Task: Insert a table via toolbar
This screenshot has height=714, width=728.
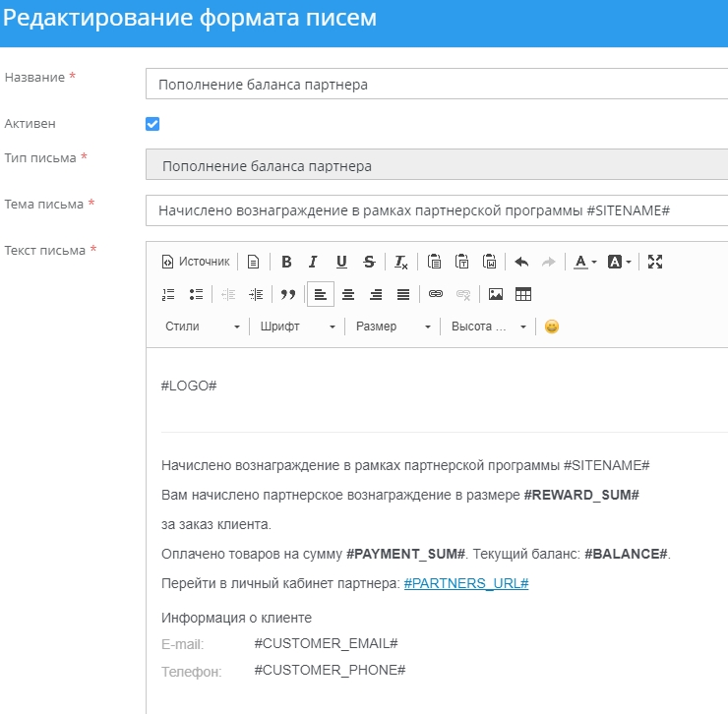Action: click(523, 294)
